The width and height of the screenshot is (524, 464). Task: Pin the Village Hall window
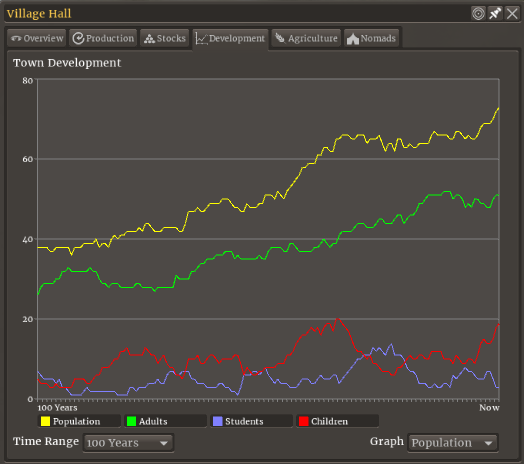495,14
